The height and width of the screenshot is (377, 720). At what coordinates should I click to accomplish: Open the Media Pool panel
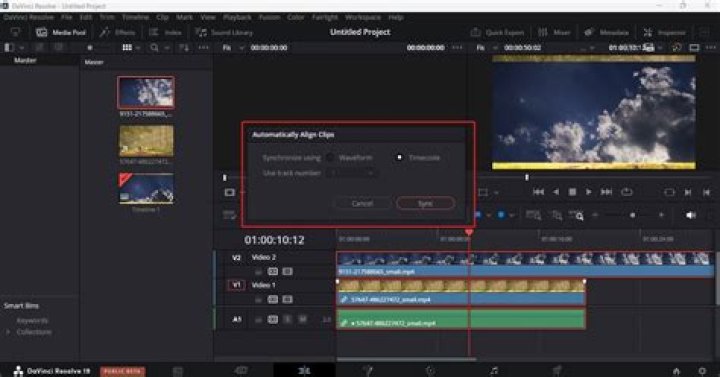[61, 32]
